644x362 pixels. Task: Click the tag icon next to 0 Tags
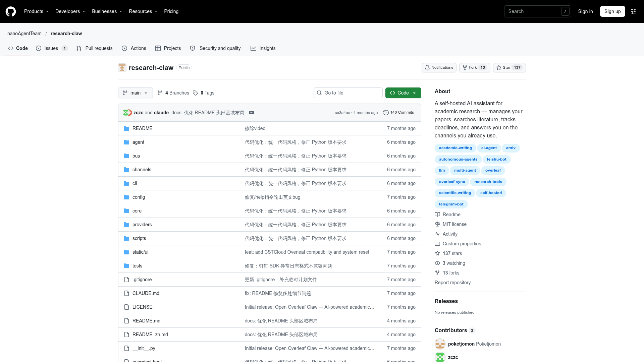(x=195, y=93)
